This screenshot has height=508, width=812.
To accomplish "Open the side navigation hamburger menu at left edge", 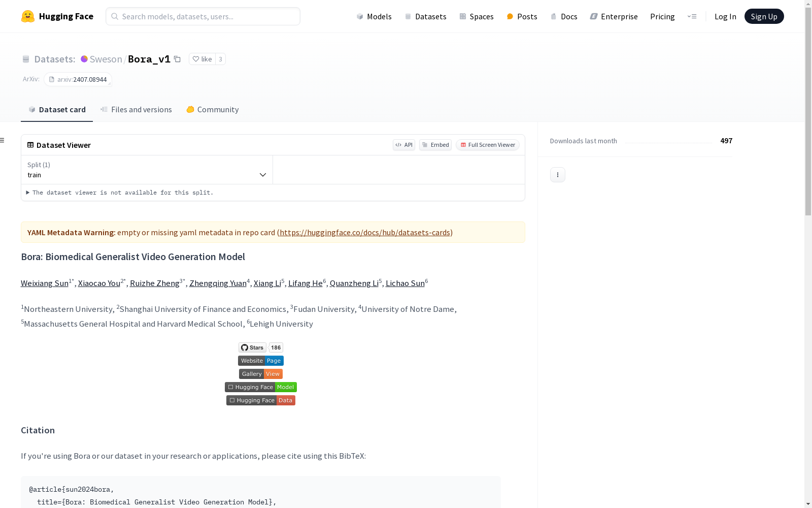I will tap(3, 140).
